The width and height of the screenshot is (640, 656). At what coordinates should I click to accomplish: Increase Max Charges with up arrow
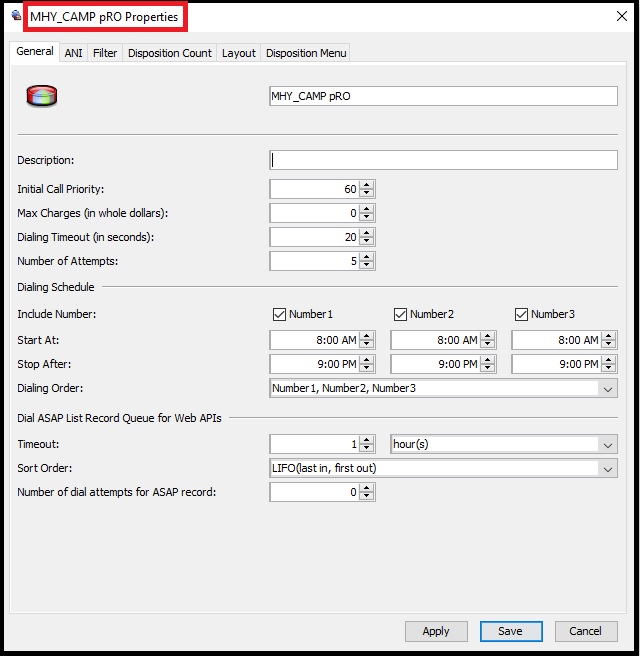(x=366, y=209)
